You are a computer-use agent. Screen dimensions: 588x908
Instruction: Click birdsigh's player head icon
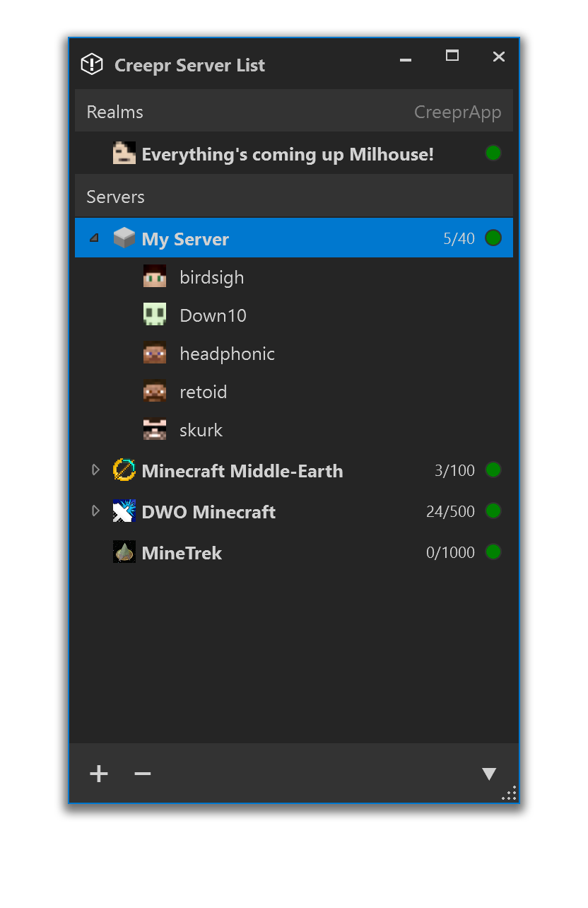click(x=155, y=277)
